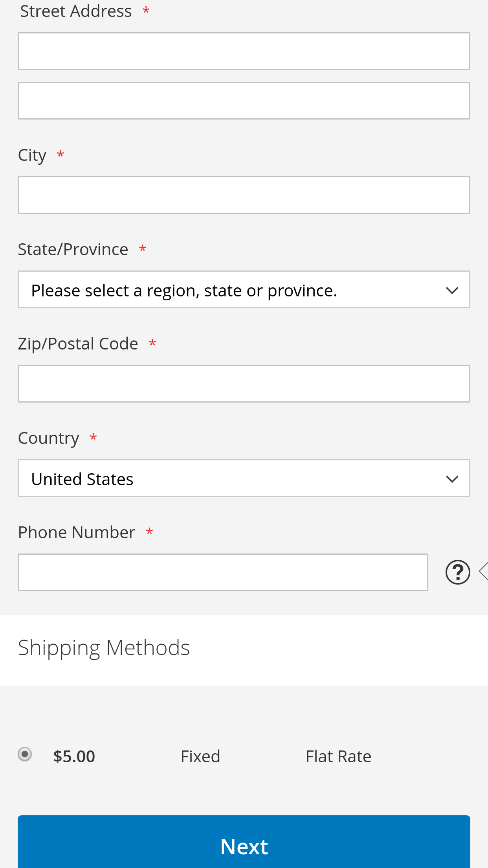The height and width of the screenshot is (868, 488).
Task: Click into the Zip/Postal Code field
Action: click(x=244, y=384)
